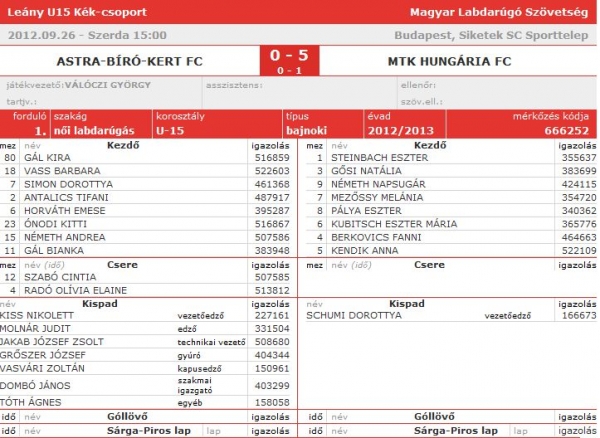Select the match date '2012.09.26 - Szerda 15:00'
Screen dimensions: 600x438
[x=87, y=35]
